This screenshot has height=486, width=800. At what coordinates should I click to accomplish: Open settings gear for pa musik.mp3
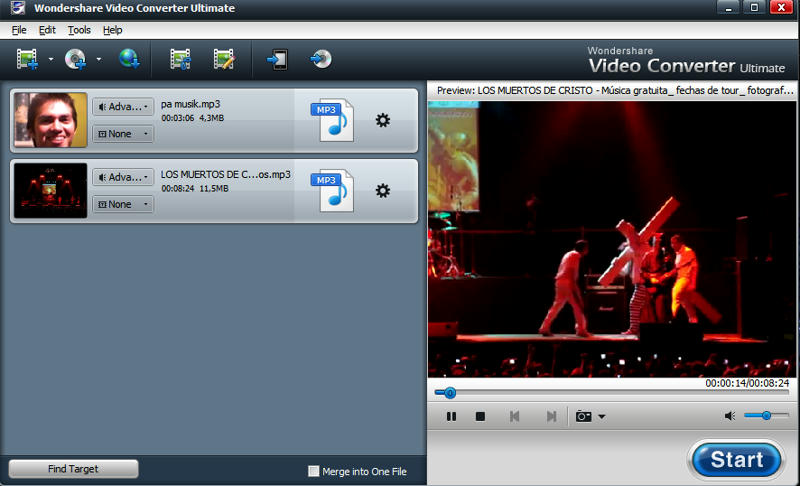tap(383, 120)
